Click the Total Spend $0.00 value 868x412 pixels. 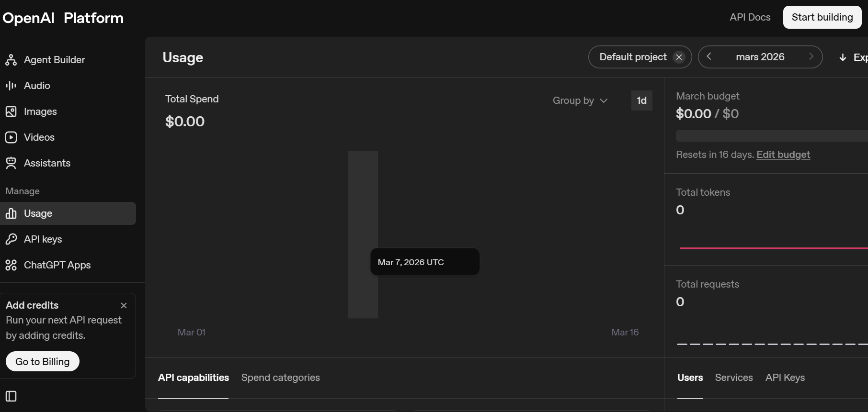point(185,122)
